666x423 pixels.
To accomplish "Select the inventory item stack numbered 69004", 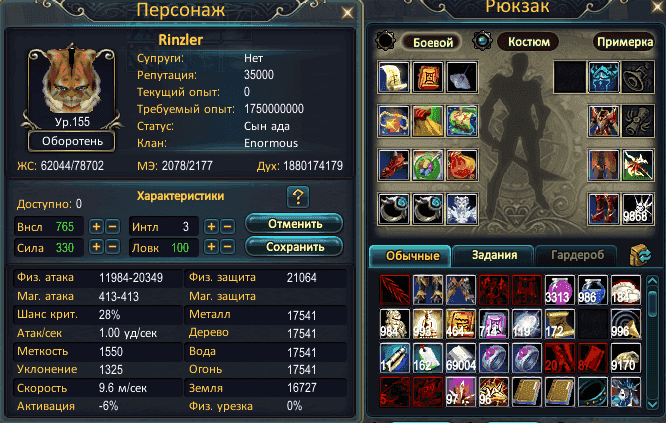I will click(x=461, y=358).
